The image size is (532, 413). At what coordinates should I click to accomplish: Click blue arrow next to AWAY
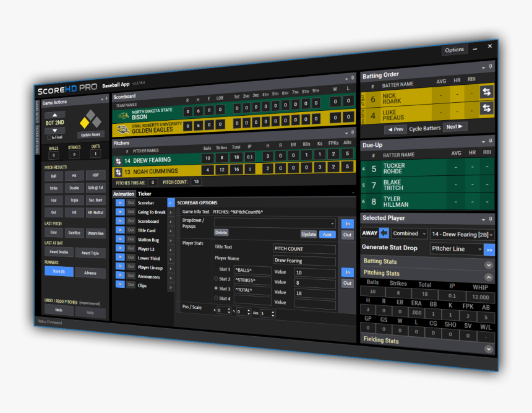[x=384, y=233]
